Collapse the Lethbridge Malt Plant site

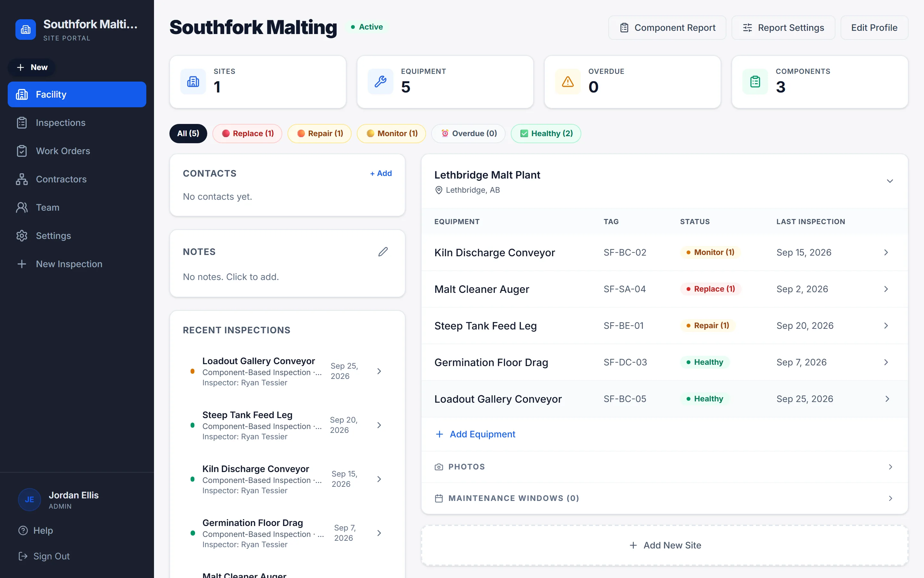890,181
